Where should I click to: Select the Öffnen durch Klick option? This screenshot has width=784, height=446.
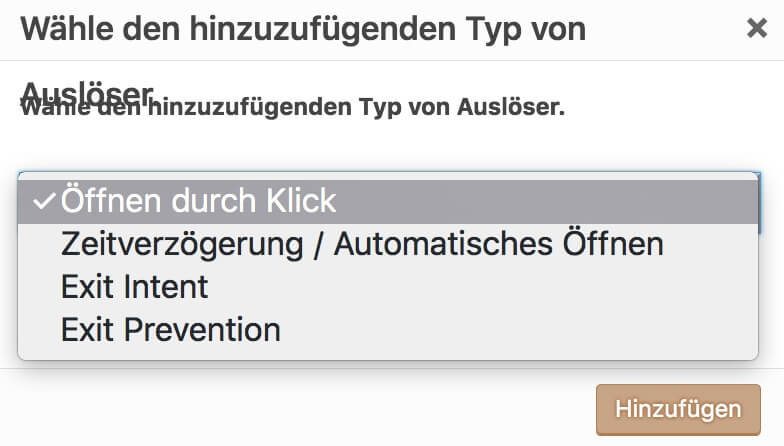[x=199, y=201]
